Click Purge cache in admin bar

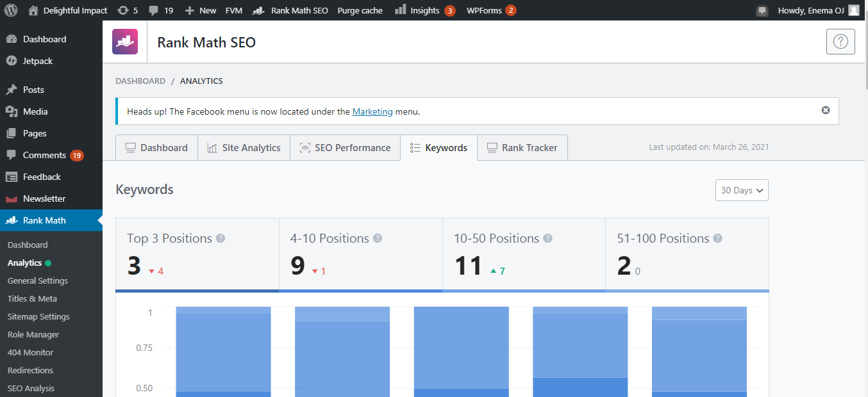pos(360,10)
